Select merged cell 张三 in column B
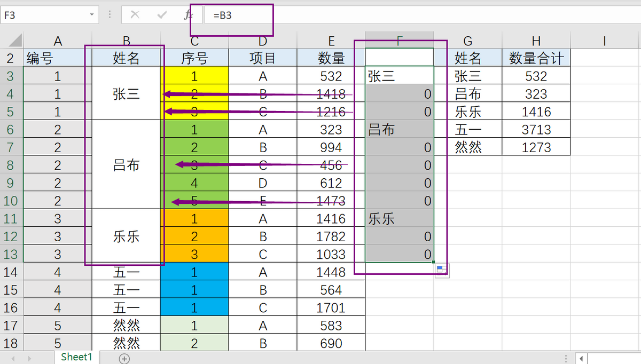This screenshot has height=364, width=641. (126, 93)
